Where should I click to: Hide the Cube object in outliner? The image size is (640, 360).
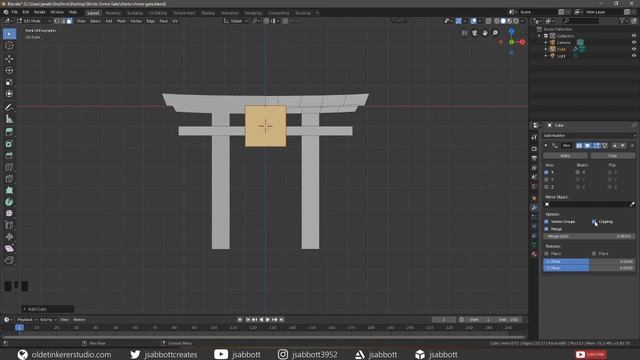pos(634,49)
